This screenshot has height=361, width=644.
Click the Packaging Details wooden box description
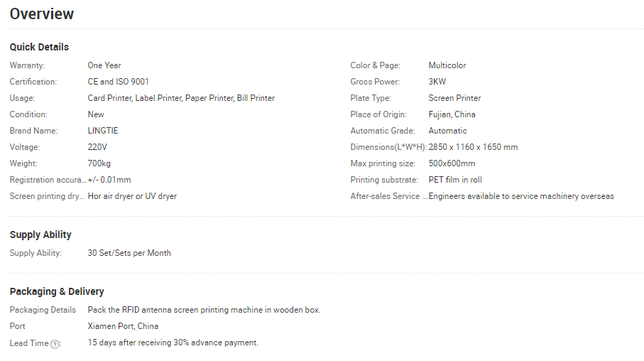(x=204, y=310)
